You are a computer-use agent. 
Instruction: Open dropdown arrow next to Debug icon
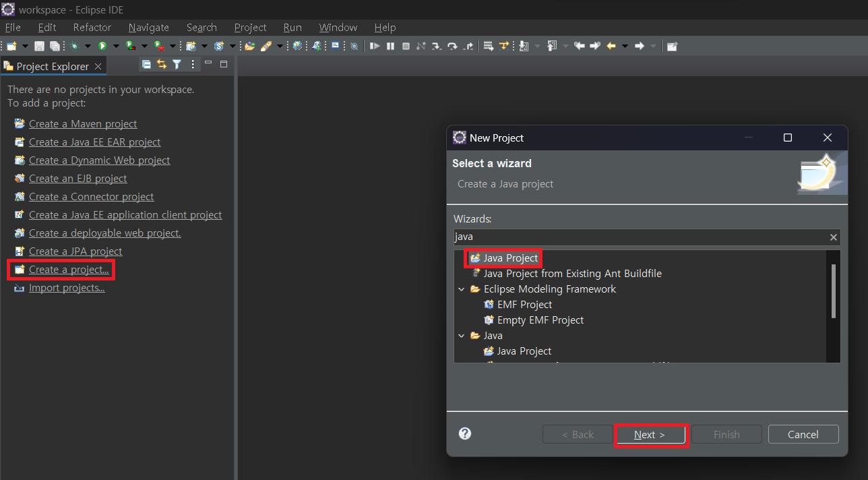[88, 46]
